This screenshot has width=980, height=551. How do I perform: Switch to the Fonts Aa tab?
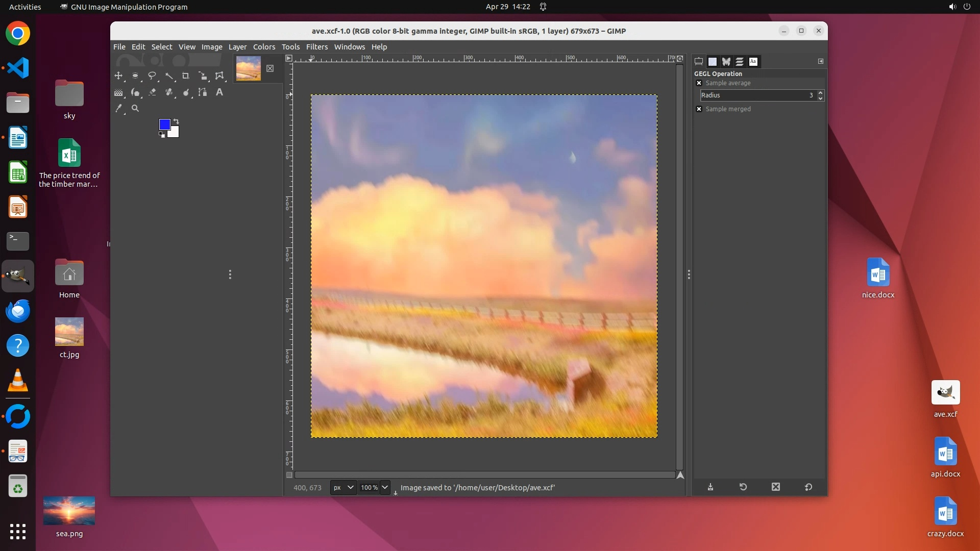(753, 62)
